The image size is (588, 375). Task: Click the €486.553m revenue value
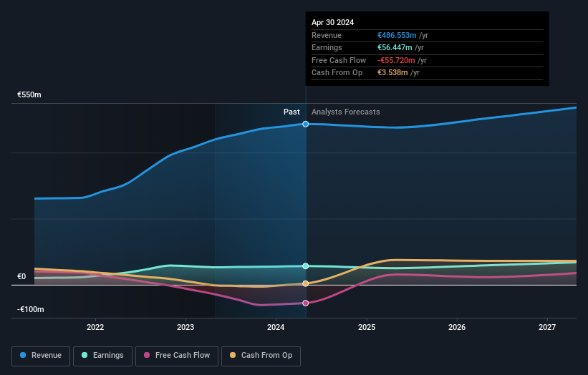click(x=397, y=35)
